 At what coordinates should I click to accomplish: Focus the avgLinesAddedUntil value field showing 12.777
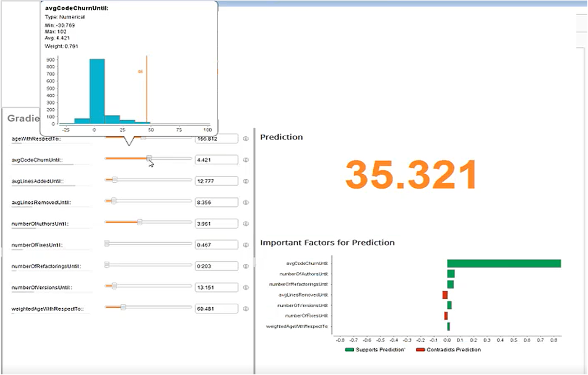point(216,181)
